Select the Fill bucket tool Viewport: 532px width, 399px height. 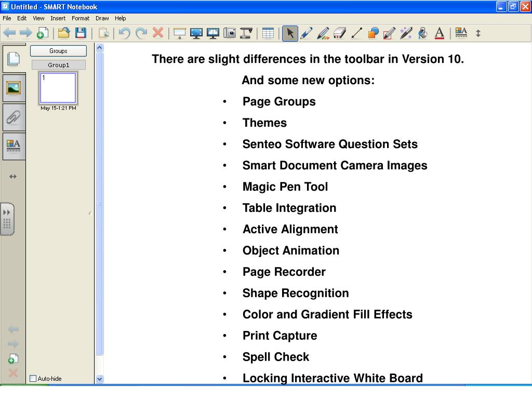click(423, 33)
